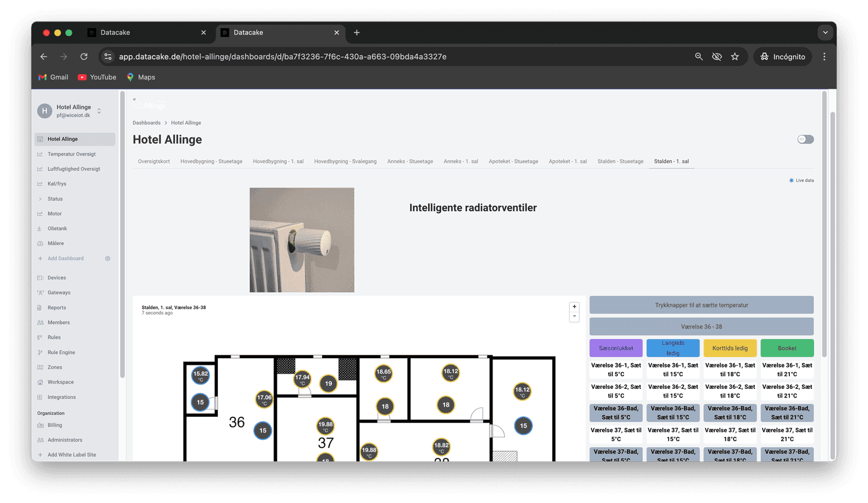Click the purple Sæsonlukket button
The height and width of the screenshot is (503, 868).
pos(616,348)
